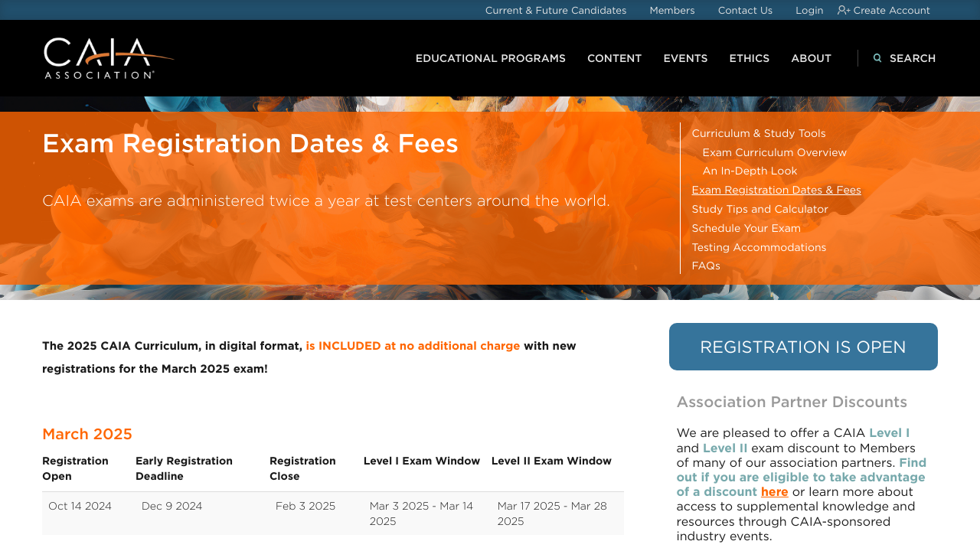980x551 pixels.
Task: Open the About menu
Action: tap(812, 58)
